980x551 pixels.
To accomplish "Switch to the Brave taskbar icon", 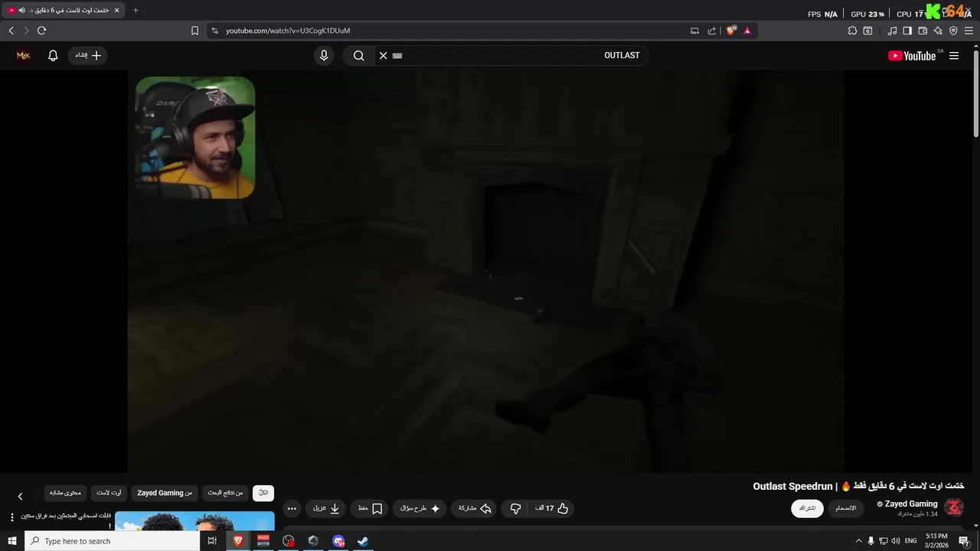I will click(238, 541).
